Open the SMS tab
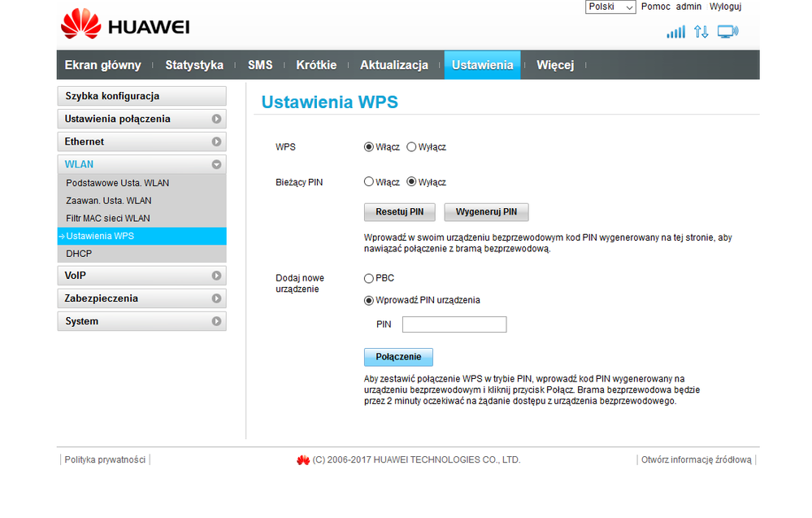The height and width of the screenshot is (518, 812). [260, 65]
